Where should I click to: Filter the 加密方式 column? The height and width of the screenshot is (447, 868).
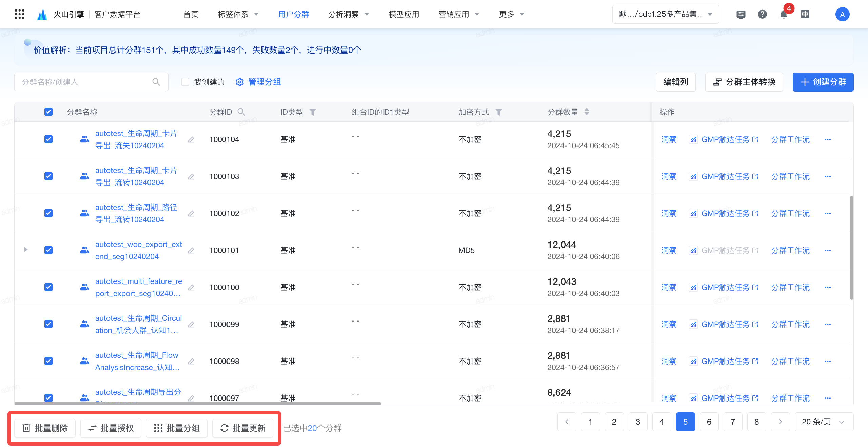pos(498,112)
